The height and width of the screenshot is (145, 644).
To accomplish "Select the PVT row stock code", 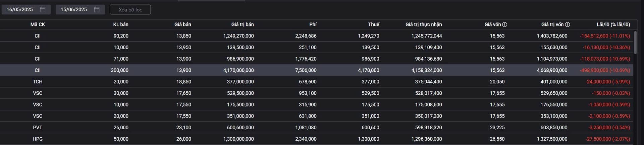I will (38, 128).
